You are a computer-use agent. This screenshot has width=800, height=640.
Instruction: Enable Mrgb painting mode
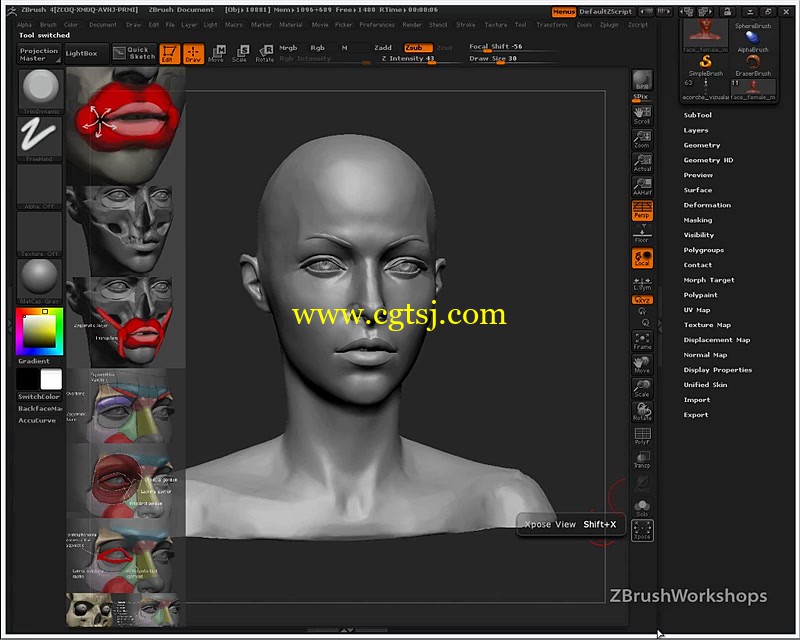[x=288, y=47]
